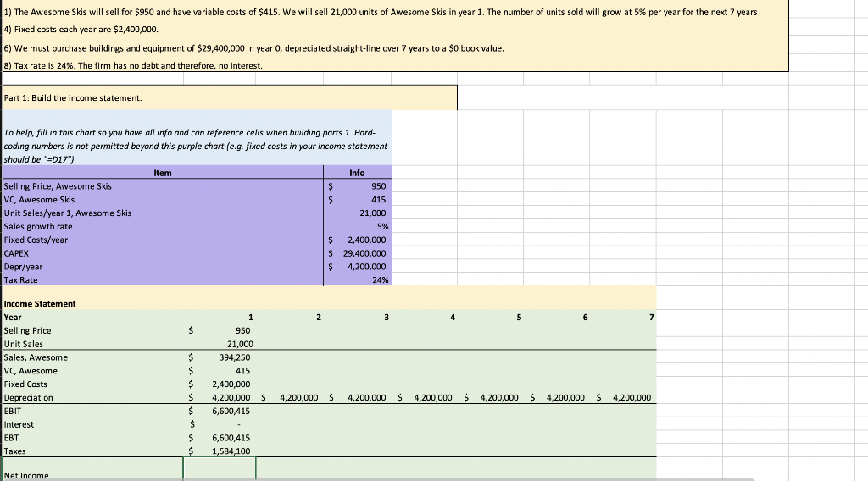868x481 pixels.
Task: Click year 4 Depreciation value 4,200,000
Action: [x=424, y=397]
